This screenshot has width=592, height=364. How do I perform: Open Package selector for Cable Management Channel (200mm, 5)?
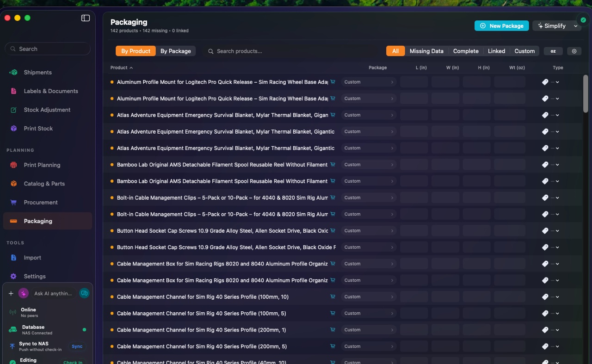pos(369,346)
